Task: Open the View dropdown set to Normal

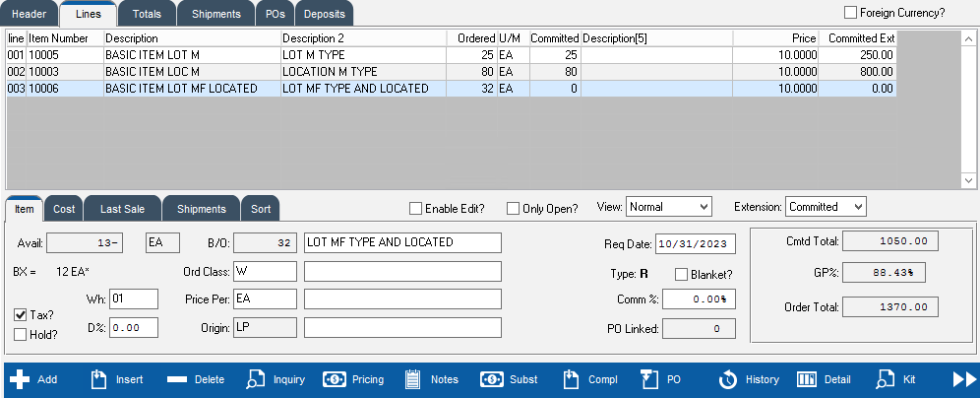Action: point(668,207)
